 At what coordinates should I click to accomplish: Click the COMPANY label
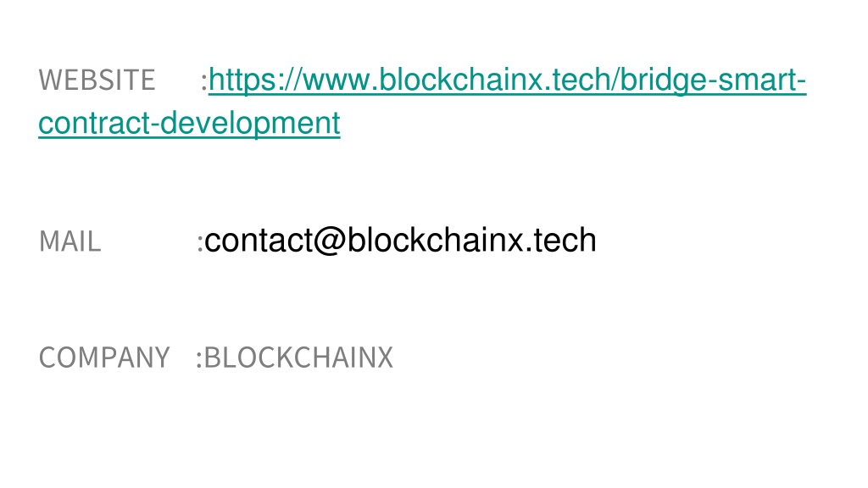point(104,358)
